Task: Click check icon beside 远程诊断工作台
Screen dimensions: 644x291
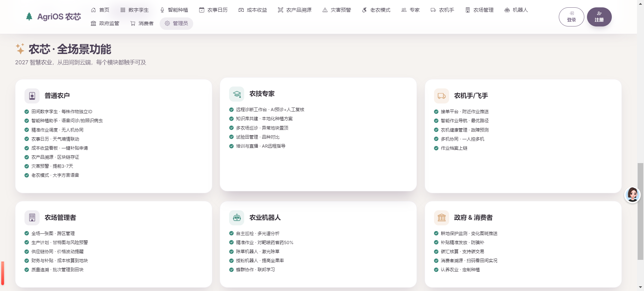Action: (x=231, y=110)
